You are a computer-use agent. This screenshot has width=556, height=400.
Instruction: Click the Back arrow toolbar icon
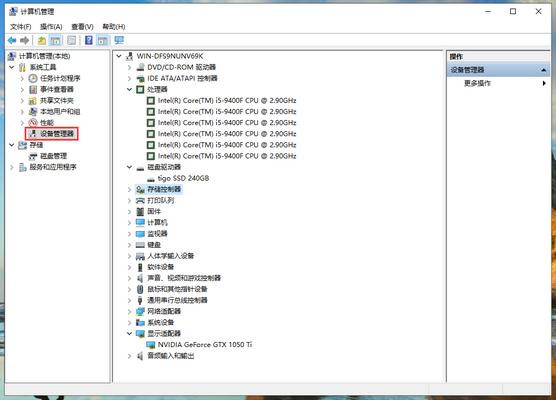coord(12,40)
